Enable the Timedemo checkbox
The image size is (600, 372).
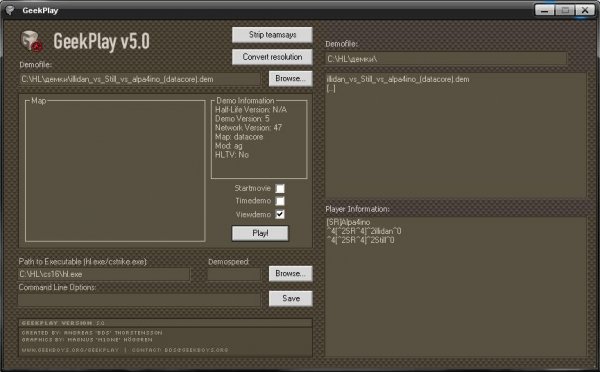[280, 201]
